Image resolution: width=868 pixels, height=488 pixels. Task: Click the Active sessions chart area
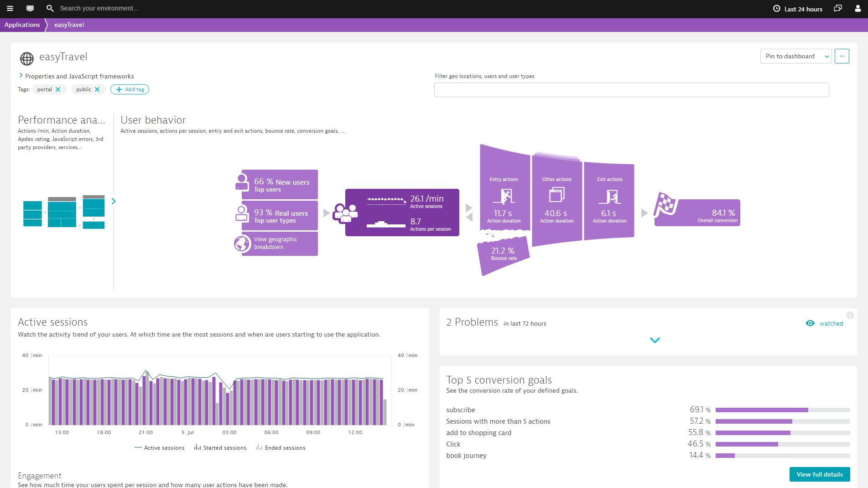point(219,390)
